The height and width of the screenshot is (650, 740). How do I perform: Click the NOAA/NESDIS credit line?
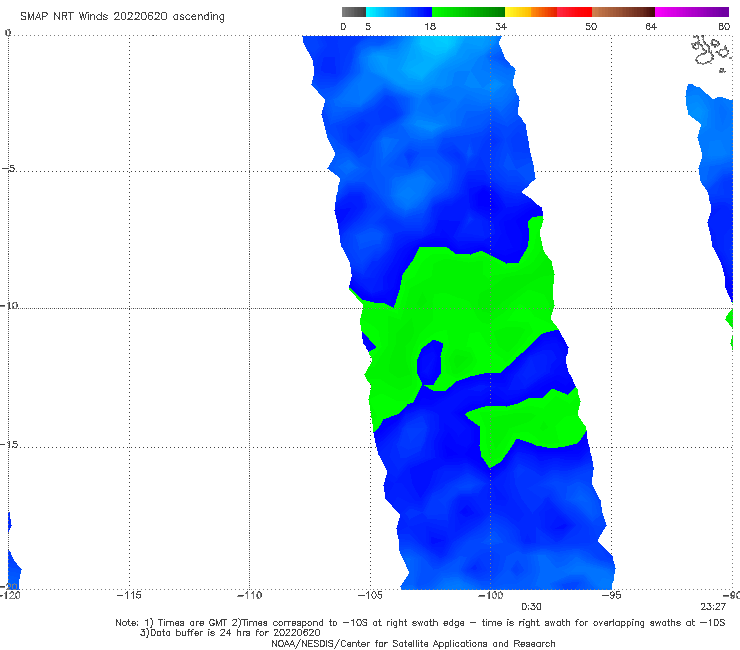pos(413,643)
